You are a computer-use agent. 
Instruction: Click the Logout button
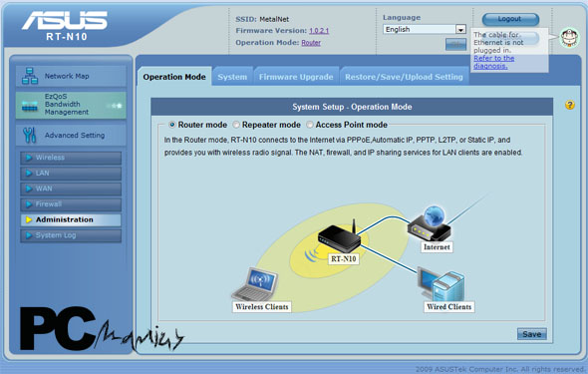[x=510, y=19]
